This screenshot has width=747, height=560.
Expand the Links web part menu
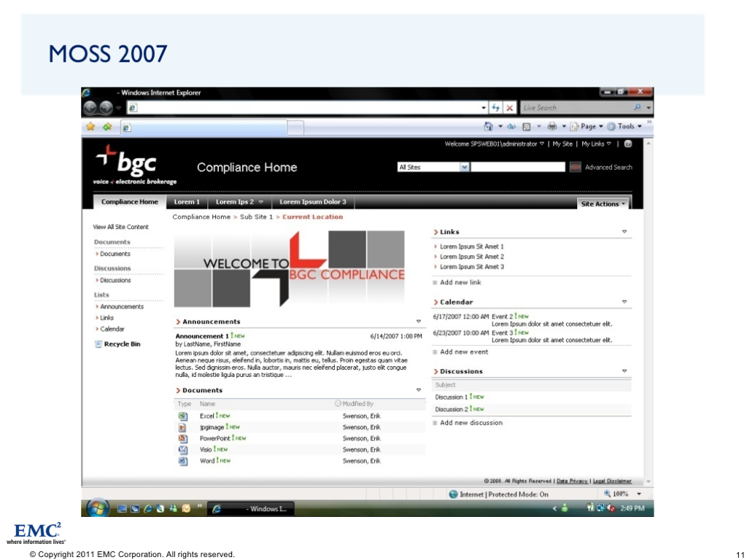[x=624, y=232]
